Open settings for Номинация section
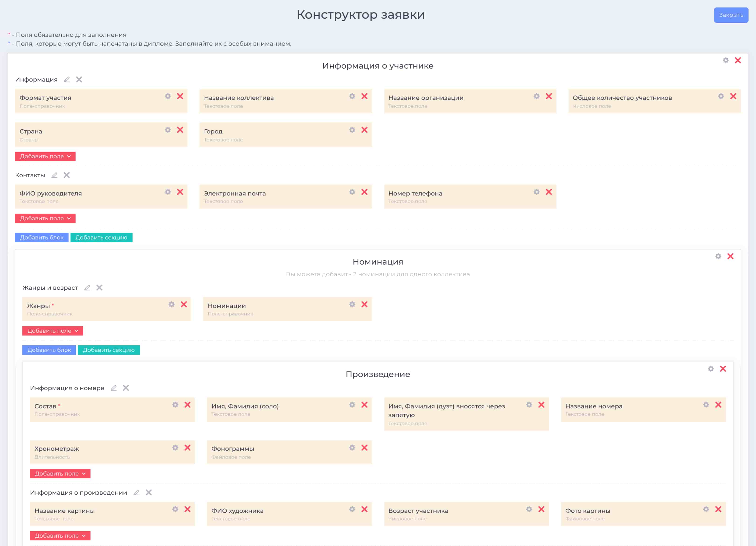This screenshot has width=756, height=546. point(718,256)
